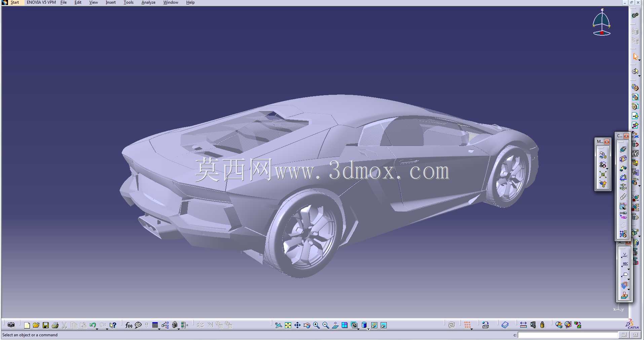Click the Coincidence Constraint icon
Image resolution: width=644 pixels, height=340 pixels.
pyautogui.click(x=623, y=149)
